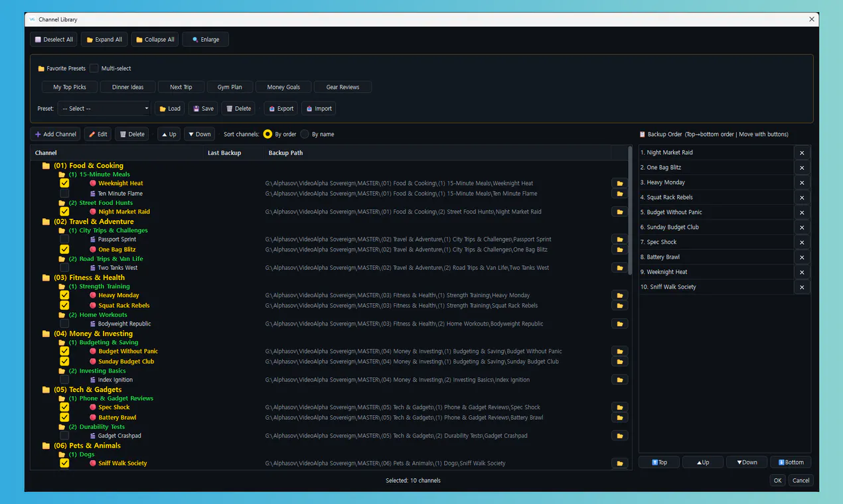This screenshot has height=504, width=843.
Task: Apply the Gym Plan preset
Action: pyautogui.click(x=230, y=87)
